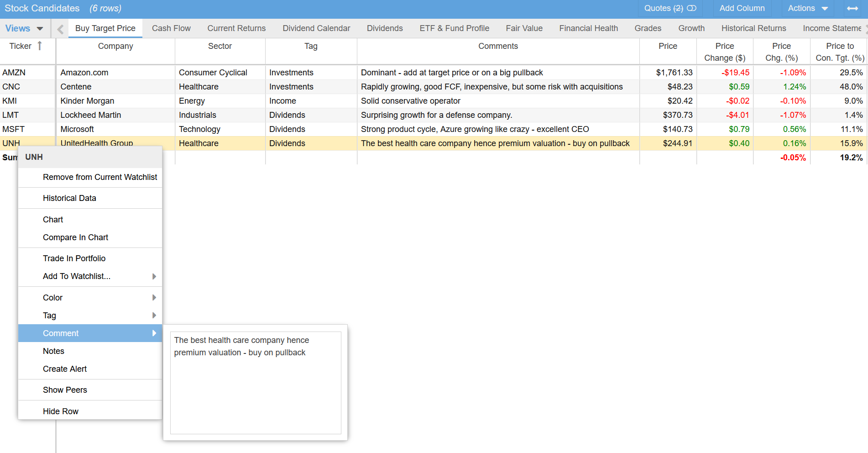The image size is (868, 453).
Task: Click the Solid conservative operator comment
Action: [x=498, y=101]
